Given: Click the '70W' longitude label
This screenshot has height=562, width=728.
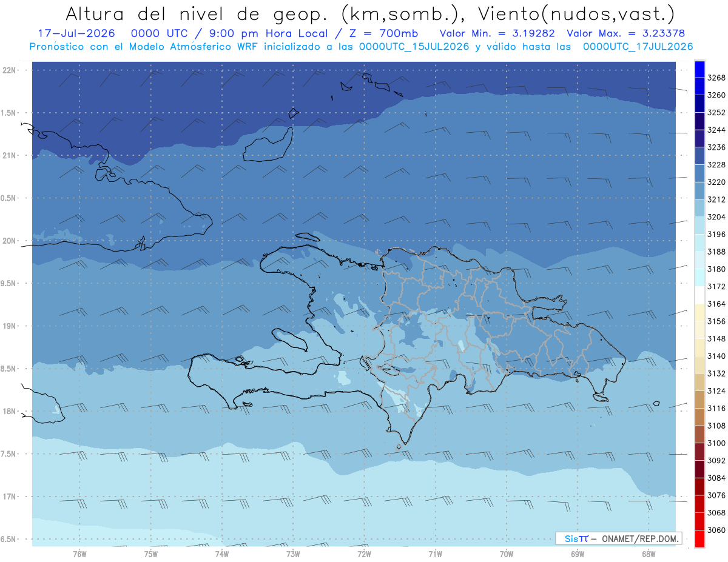Looking at the screenshot, I should point(507,554).
